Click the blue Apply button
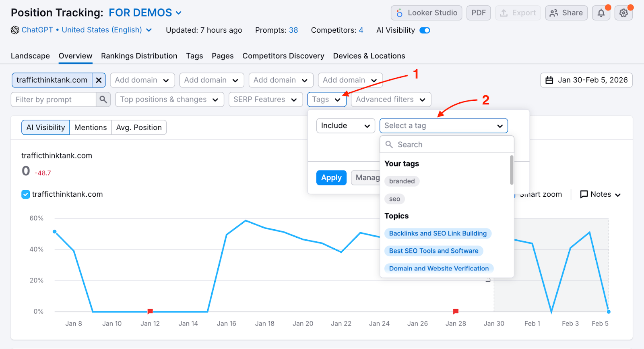Viewport: 644px width, 349px height. click(331, 178)
